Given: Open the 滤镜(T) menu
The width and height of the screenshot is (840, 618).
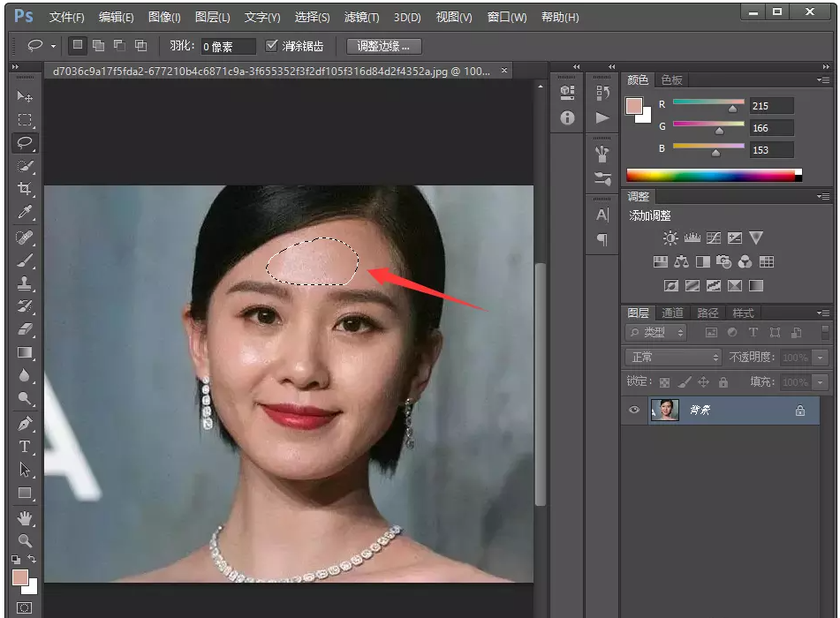Looking at the screenshot, I should click(361, 18).
